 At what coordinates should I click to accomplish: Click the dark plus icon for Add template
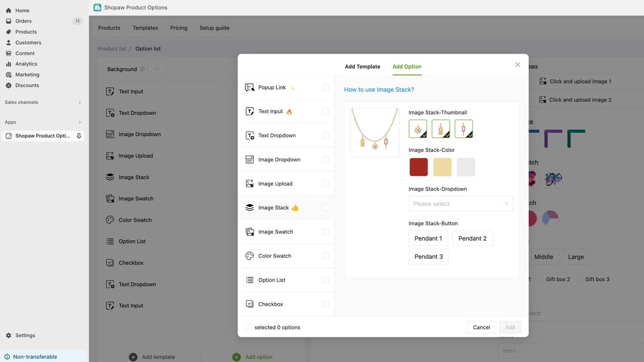(x=133, y=357)
